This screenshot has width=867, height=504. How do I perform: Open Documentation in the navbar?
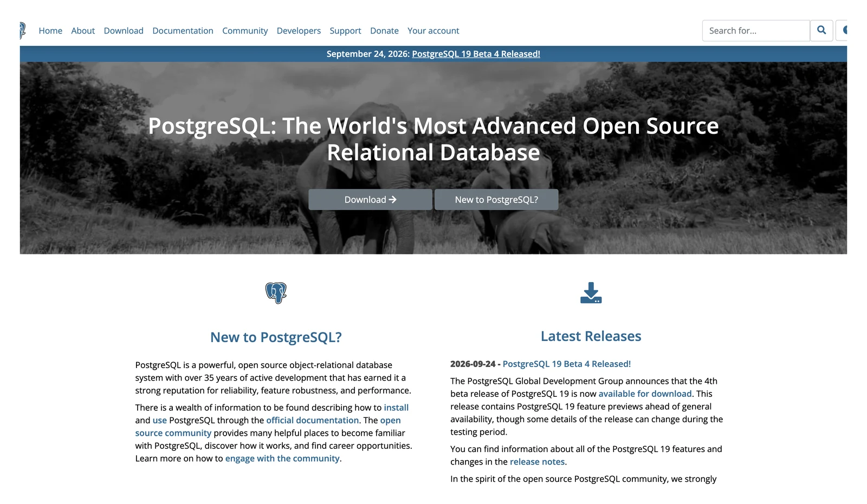183,31
